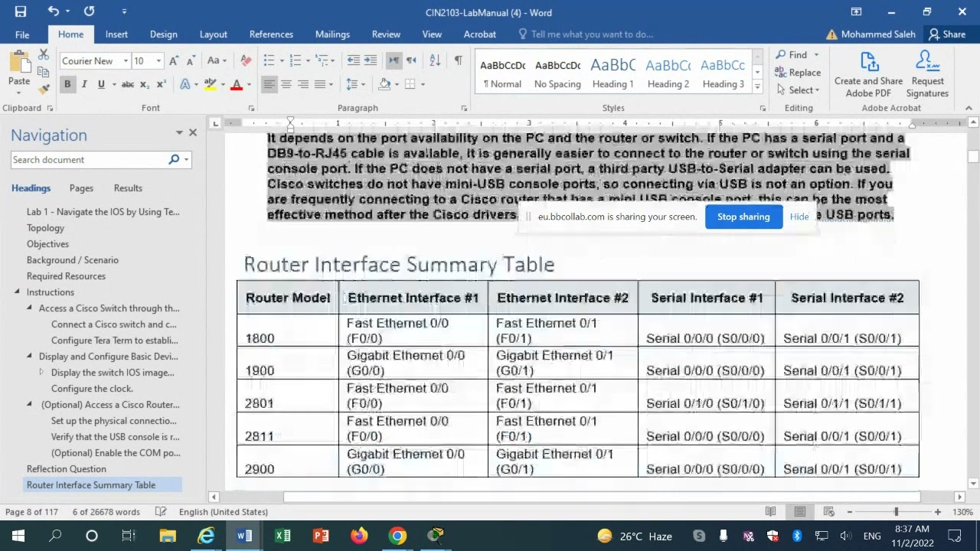The height and width of the screenshot is (551, 980).
Task: Adjust the zoom slider in status bar
Action: point(896,511)
